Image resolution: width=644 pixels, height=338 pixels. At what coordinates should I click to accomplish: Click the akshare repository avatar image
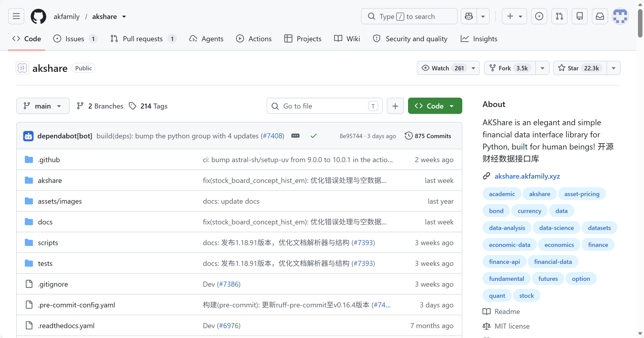point(22,68)
